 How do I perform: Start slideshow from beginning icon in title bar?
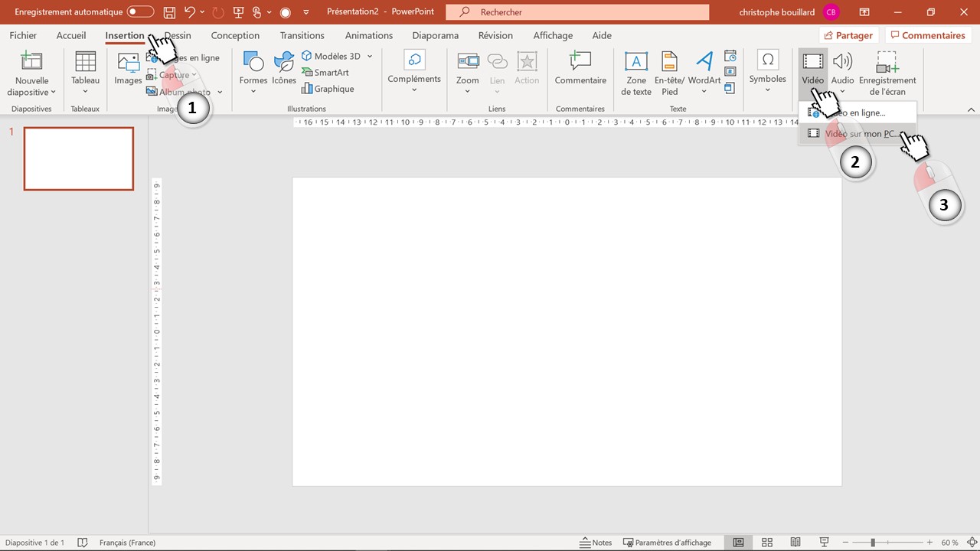coord(238,12)
